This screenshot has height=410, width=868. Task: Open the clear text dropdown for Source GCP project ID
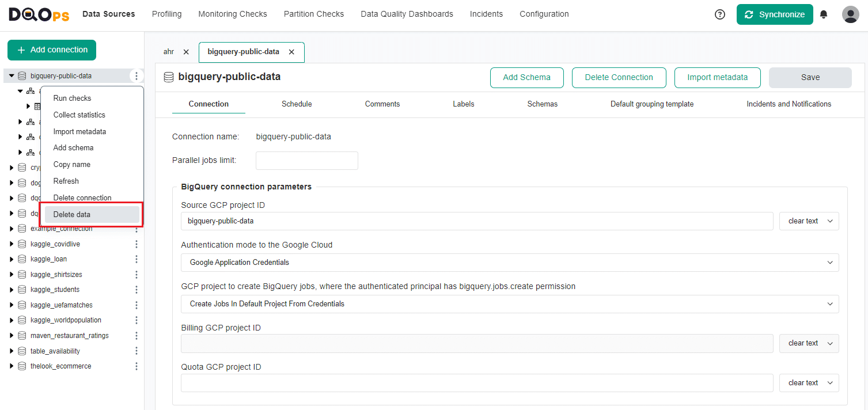(x=809, y=221)
